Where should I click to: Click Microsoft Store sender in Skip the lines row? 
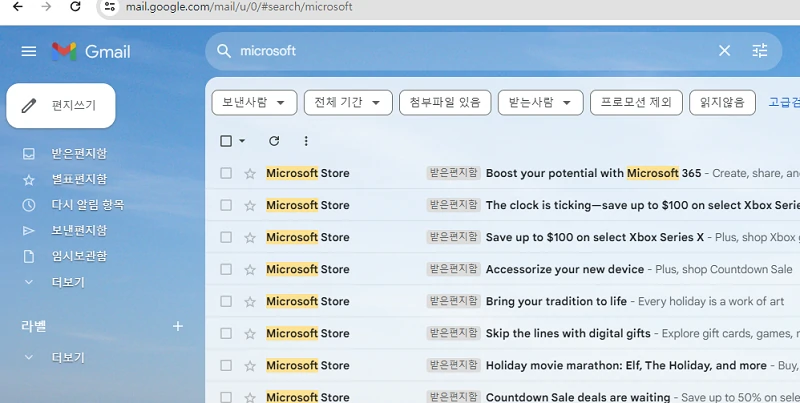pyautogui.click(x=308, y=334)
